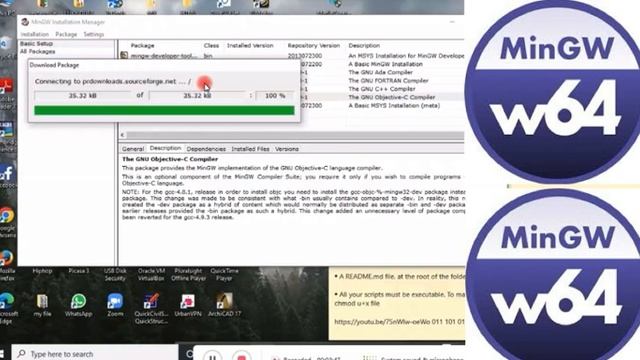
Task: Open the Settings menu
Action: click(x=94, y=34)
